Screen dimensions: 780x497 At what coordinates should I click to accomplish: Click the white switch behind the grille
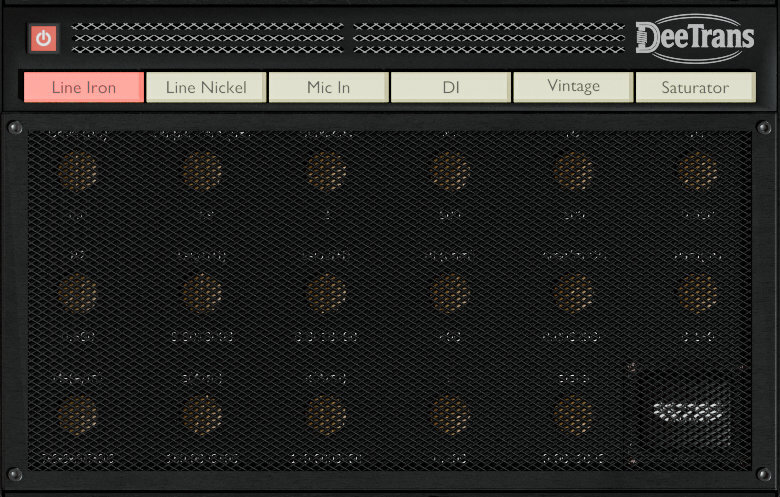(688, 411)
